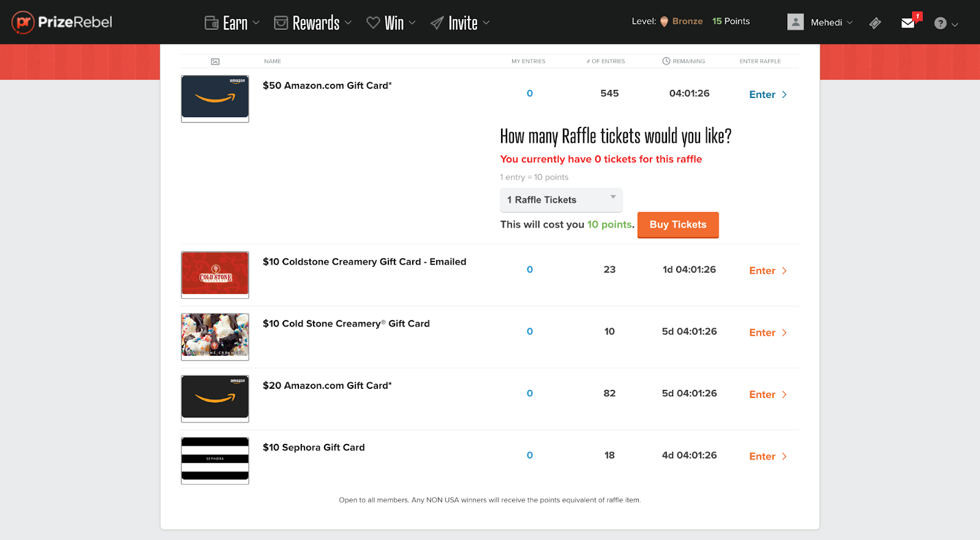The height and width of the screenshot is (540, 980).
Task: Click the Sephora gift card thumbnail
Action: tap(215, 460)
